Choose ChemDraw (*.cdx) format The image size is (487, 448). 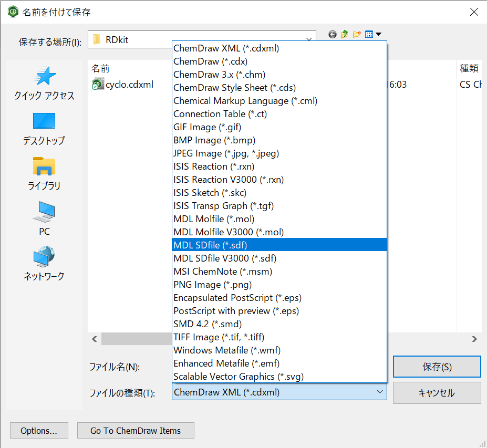tap(279, 61)
